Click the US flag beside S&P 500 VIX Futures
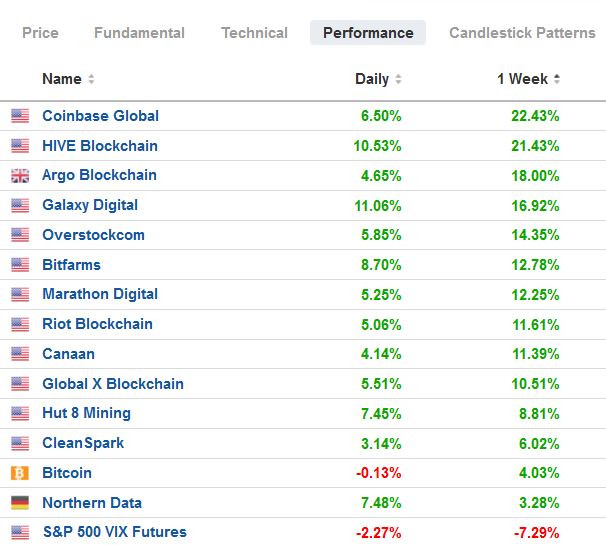Viewport: 606px width, 553px height. pyautogui.click(x=20, y=532)
